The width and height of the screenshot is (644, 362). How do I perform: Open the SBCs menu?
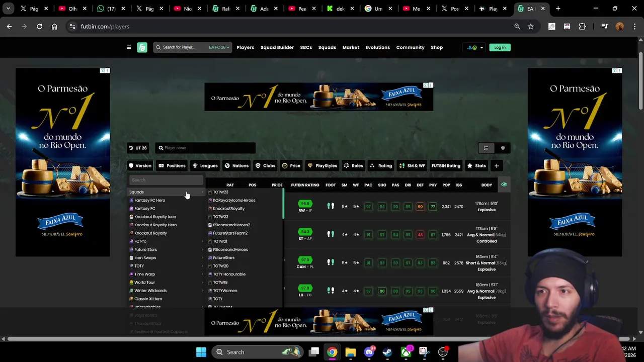tap(306, 47)
